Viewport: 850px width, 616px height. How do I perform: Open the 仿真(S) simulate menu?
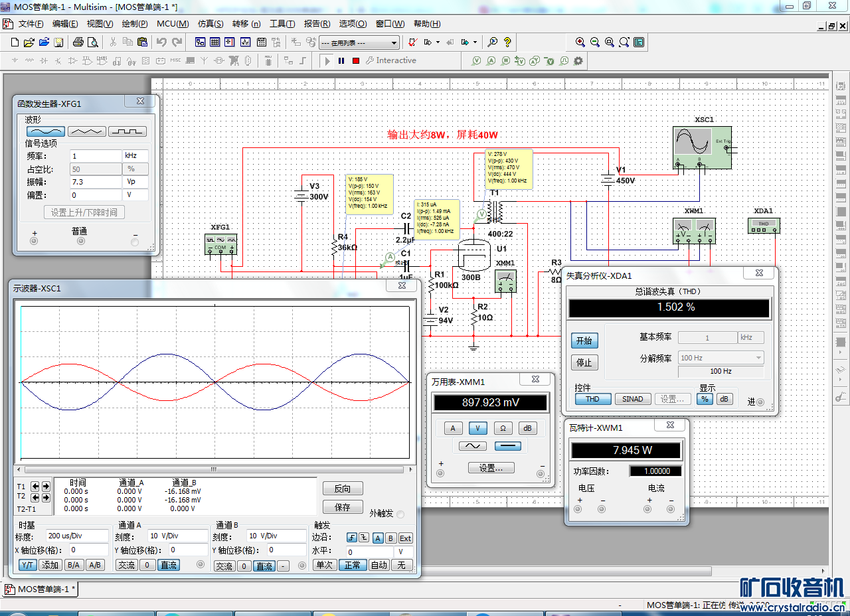click(x=211, y=24)
